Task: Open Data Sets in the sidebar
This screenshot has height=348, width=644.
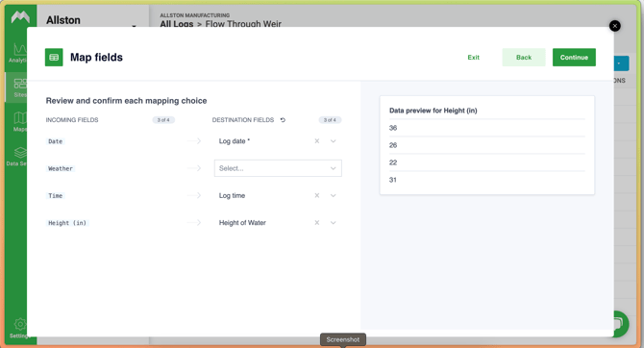Action: (16, 156)
